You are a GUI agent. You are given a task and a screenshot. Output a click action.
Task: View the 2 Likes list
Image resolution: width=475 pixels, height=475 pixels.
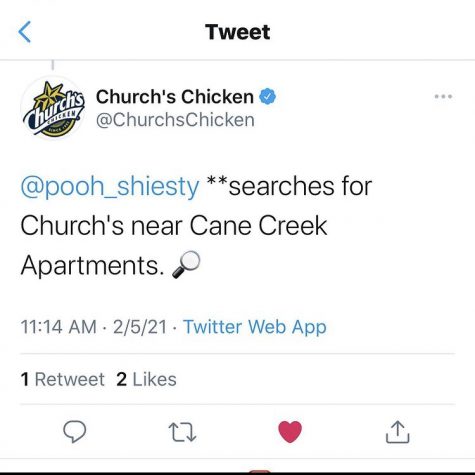146,379
